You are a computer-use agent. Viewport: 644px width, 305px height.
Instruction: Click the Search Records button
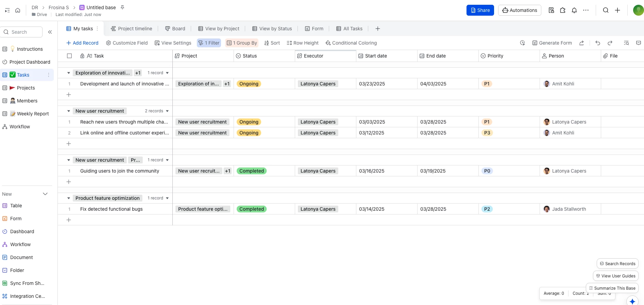point(617,263)
